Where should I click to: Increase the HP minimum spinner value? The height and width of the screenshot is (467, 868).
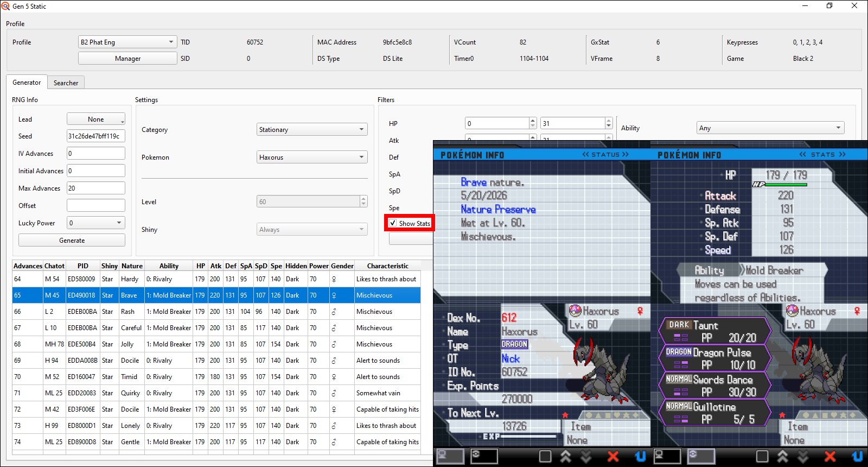tap(533, 121)
